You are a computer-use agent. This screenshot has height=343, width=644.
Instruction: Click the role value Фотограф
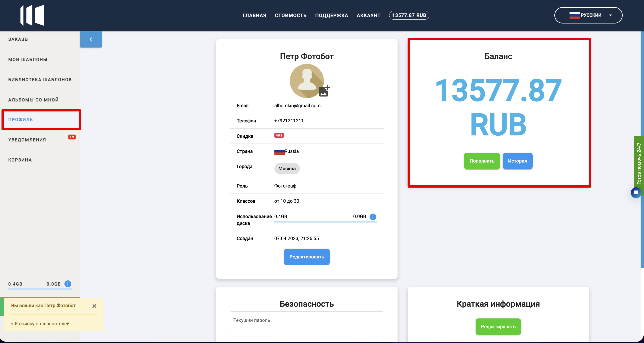[285, 186]
